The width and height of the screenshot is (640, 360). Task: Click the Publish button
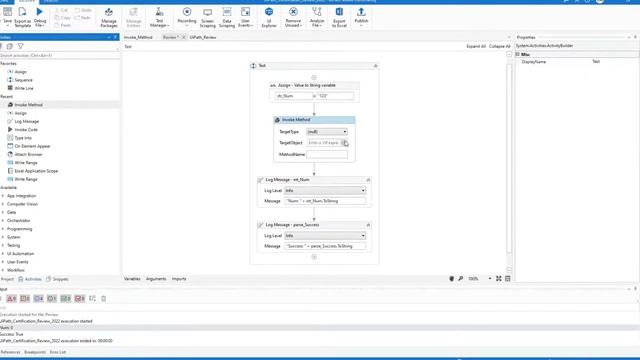pyautogui.click(x=361, y=18)
